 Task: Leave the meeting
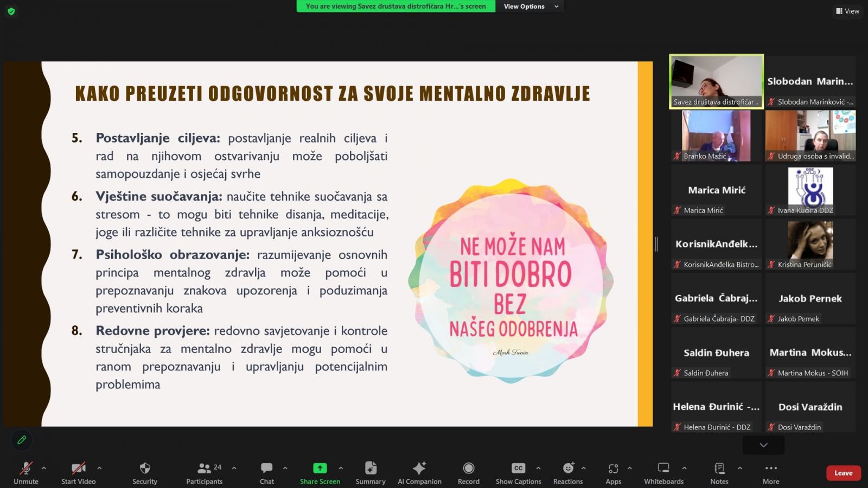843,473
